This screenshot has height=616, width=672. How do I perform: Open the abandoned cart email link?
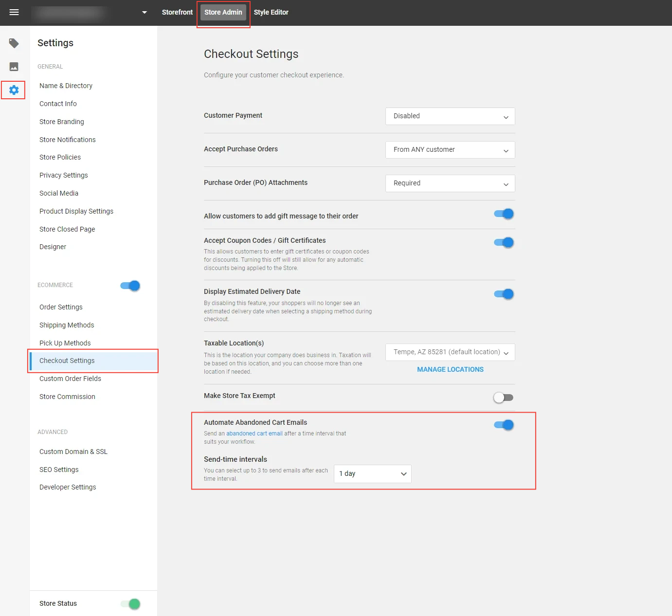[x=254, y=434]
